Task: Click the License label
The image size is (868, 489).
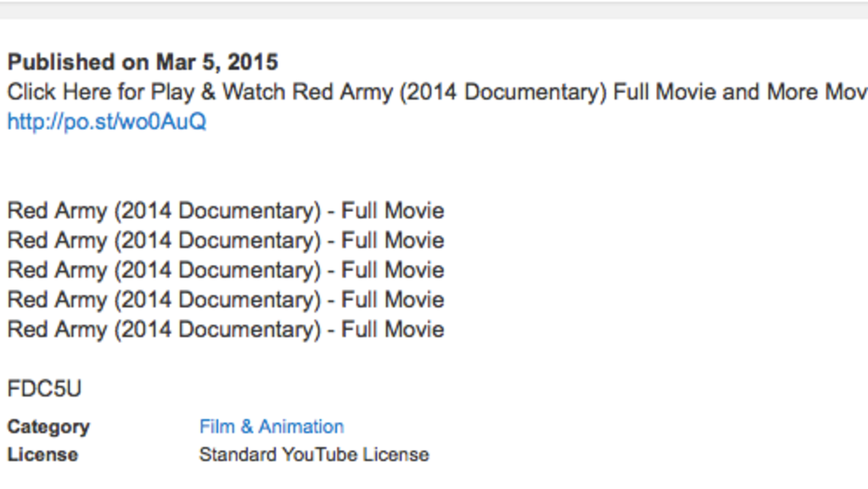Action: point(43,455)
